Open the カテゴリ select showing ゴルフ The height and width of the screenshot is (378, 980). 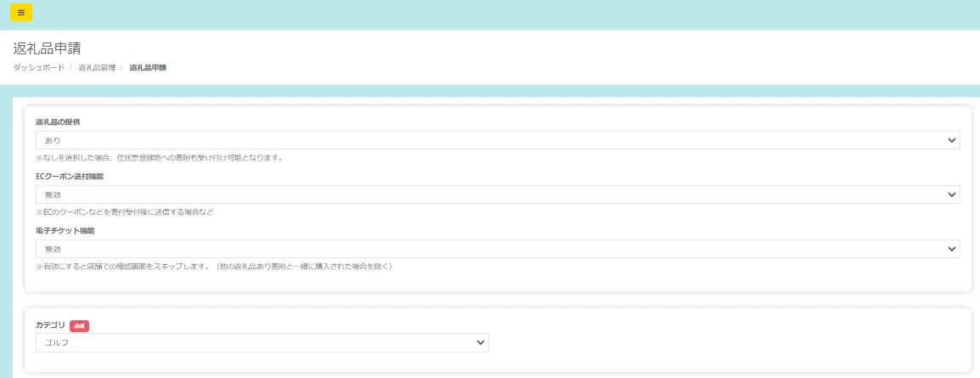(262, 342)
